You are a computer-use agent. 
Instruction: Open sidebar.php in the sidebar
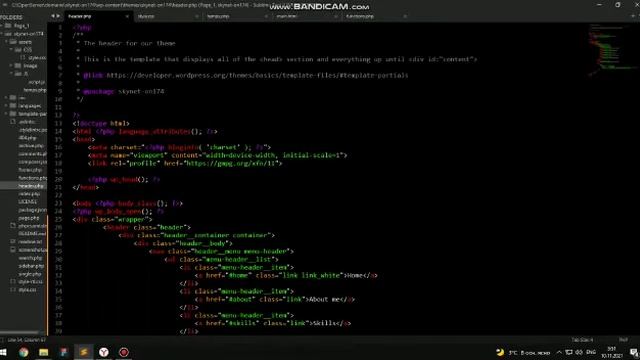(31, 266)
